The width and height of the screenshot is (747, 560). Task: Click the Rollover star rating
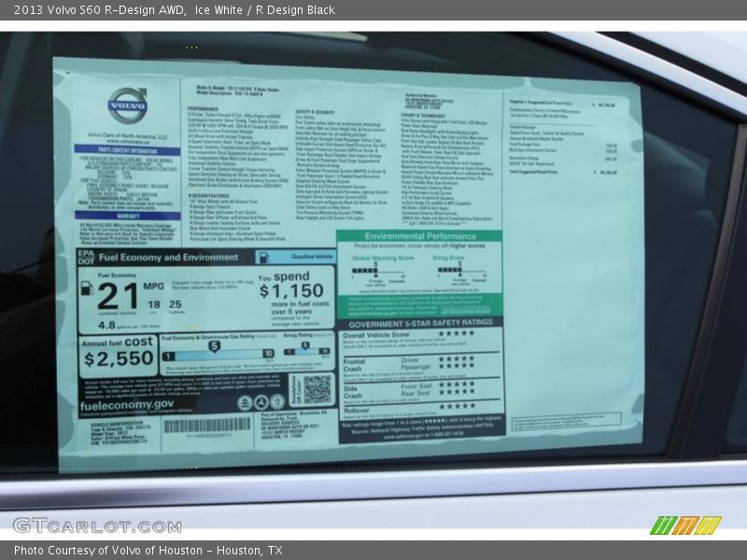coord(456,406)
